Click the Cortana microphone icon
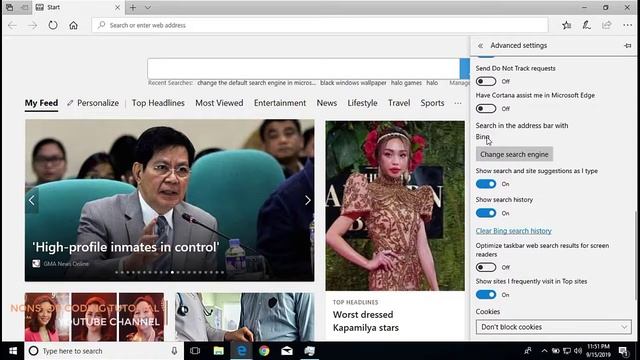Image resolution: width=640 pixels, height=360 pixels. [174, 351]
